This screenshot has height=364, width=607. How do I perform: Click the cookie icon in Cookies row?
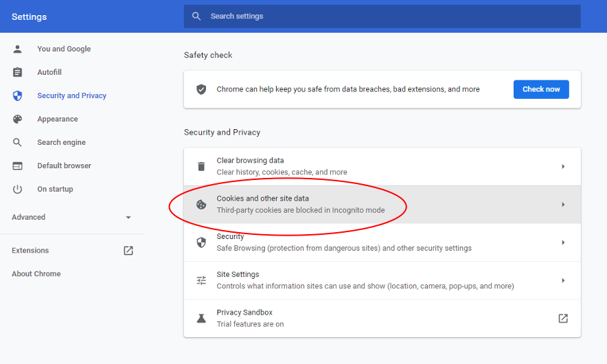pyautogui.click(x=201, y=204)
